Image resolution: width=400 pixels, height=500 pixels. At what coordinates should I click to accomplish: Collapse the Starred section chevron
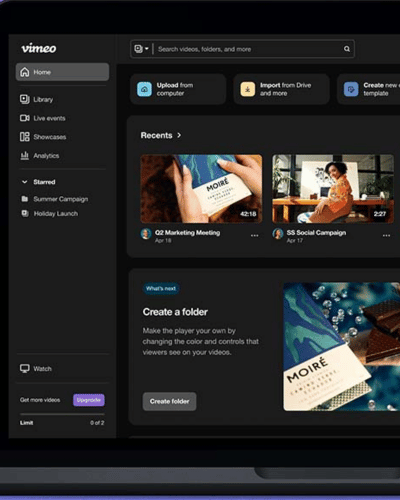point(24,182)
